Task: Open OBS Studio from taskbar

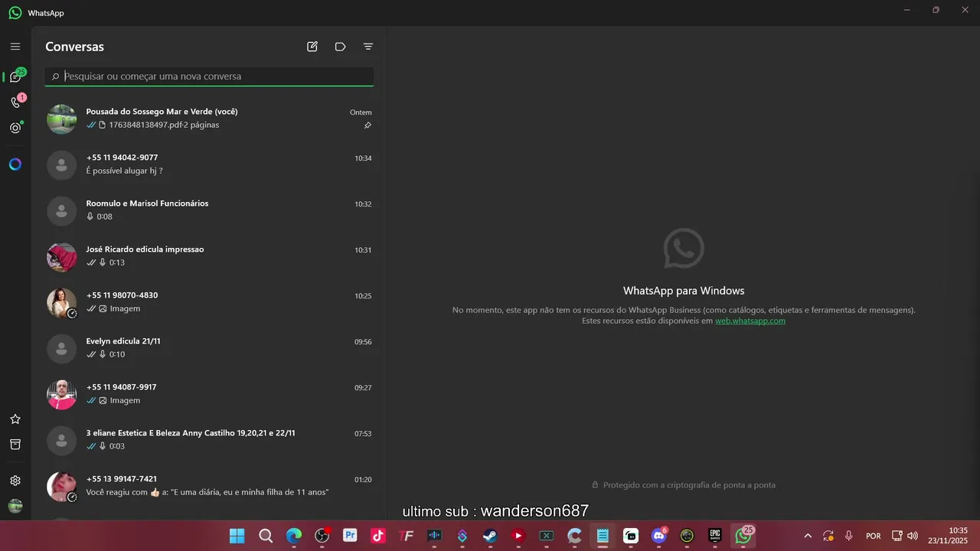Action: point(322,536)
